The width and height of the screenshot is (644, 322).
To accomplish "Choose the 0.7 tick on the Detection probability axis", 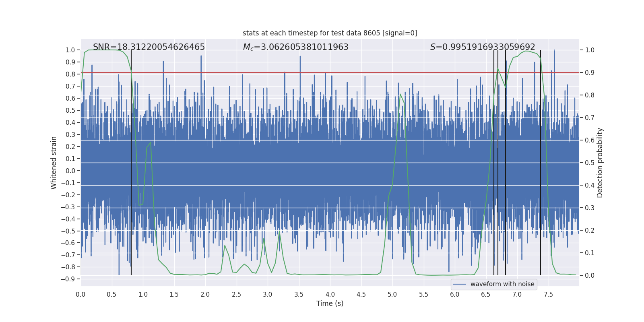I will coord(590,118).
